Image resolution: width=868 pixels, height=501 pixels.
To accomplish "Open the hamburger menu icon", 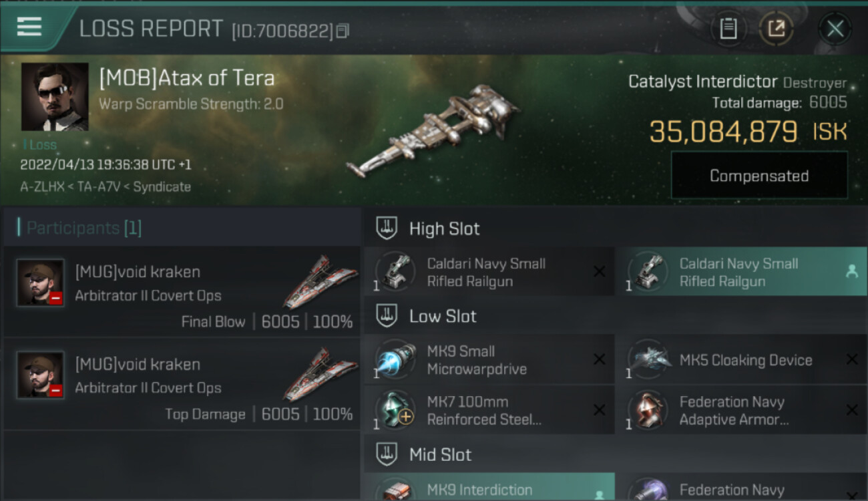I will click(29, 27).
